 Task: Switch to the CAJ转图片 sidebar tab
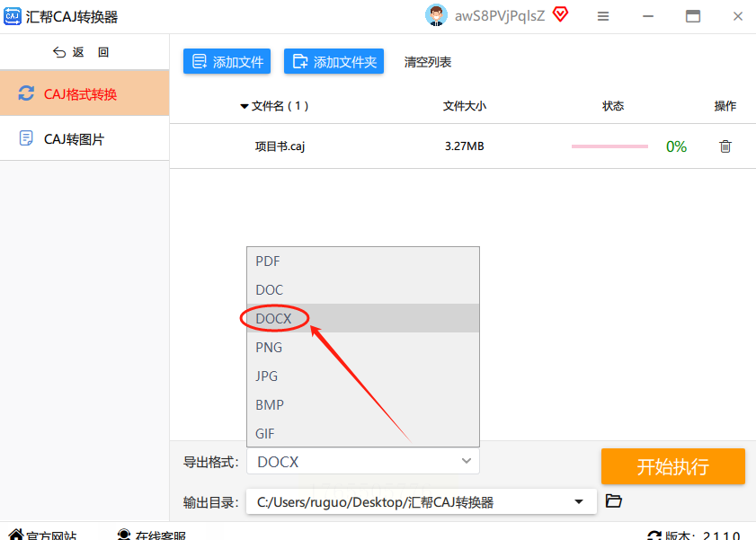coord(84,138)
